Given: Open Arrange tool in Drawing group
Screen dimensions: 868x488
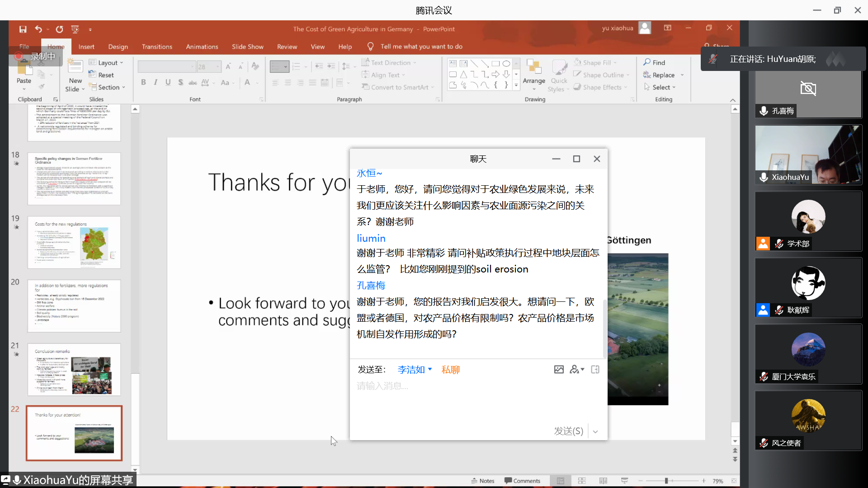Looking at the screenshot, I should (x=534, y=72).
